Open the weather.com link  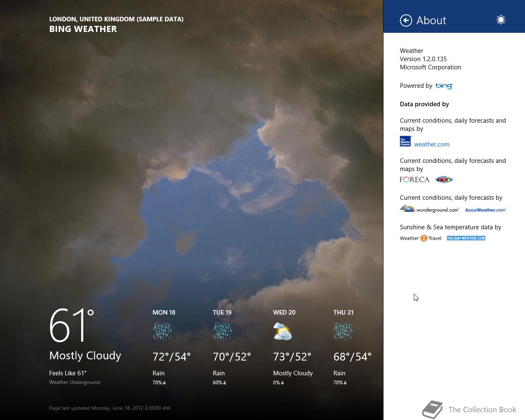click(431, 144)
